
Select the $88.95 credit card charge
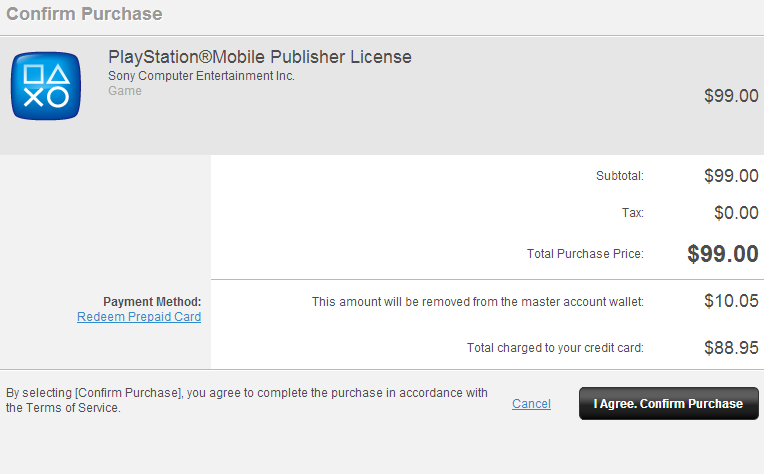pyautogui.click(x=731, y=348)
